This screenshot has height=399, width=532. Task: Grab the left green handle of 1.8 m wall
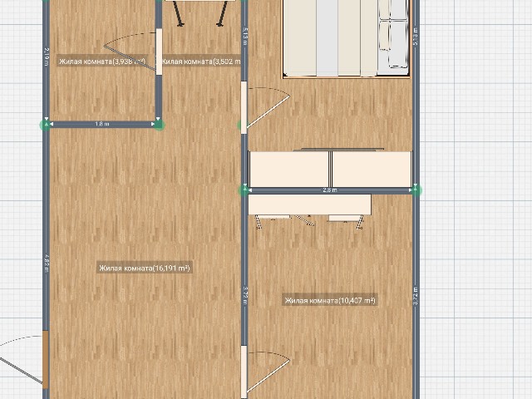[x=46, y=124]
